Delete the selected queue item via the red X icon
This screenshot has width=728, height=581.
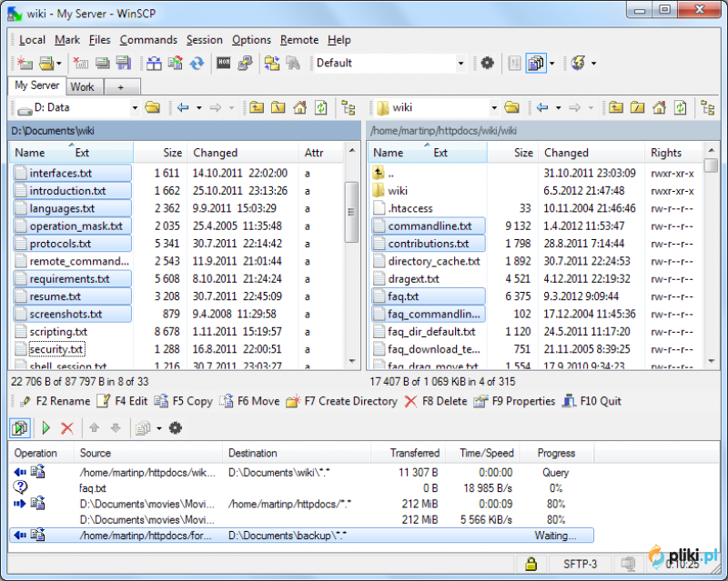(67, 428)
